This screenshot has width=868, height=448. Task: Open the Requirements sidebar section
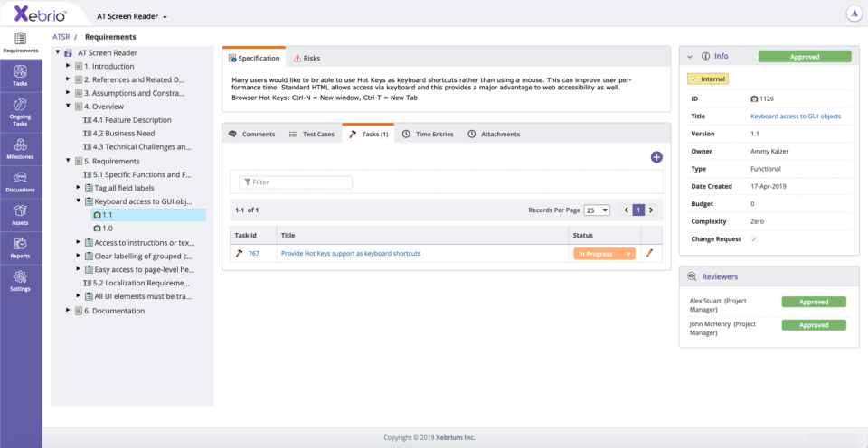click(x=21, y=43)
